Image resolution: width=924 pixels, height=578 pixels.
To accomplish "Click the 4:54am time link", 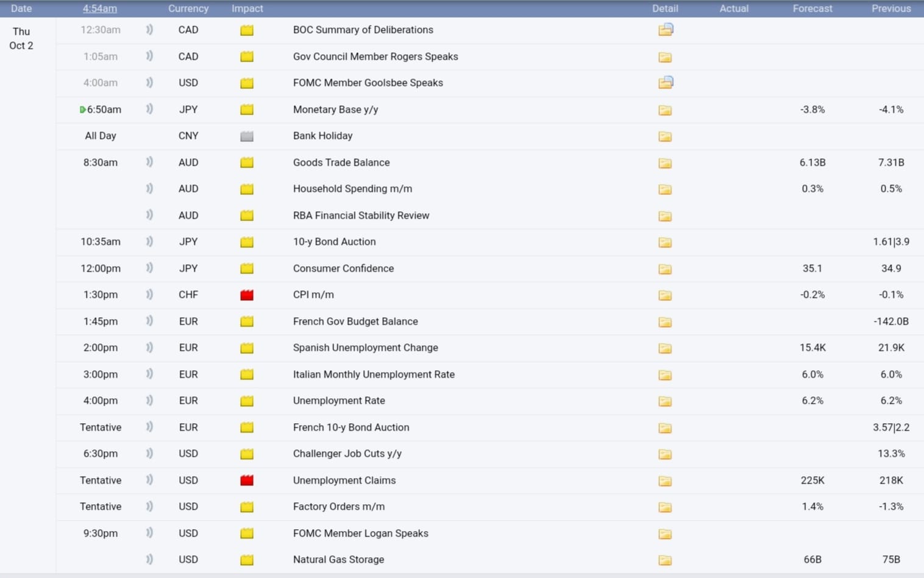I will click(x=100, y=9).
